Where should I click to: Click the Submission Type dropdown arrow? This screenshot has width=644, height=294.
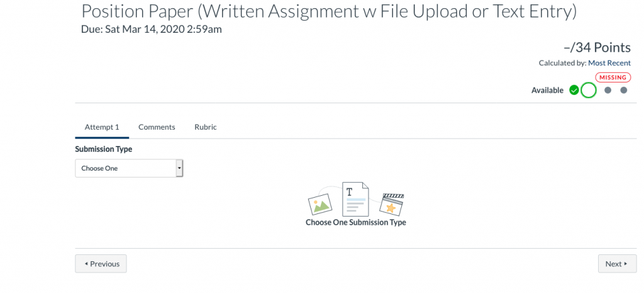[179, 168]
